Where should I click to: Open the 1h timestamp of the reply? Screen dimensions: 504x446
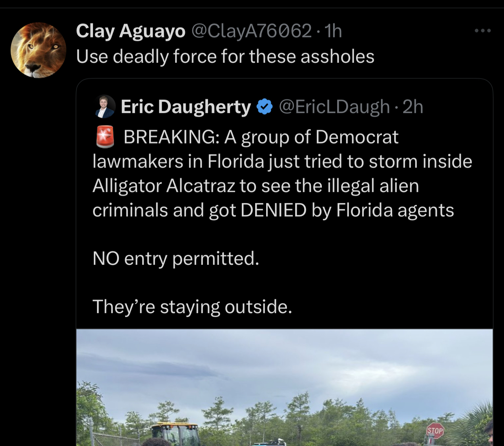tap(333, 31)
